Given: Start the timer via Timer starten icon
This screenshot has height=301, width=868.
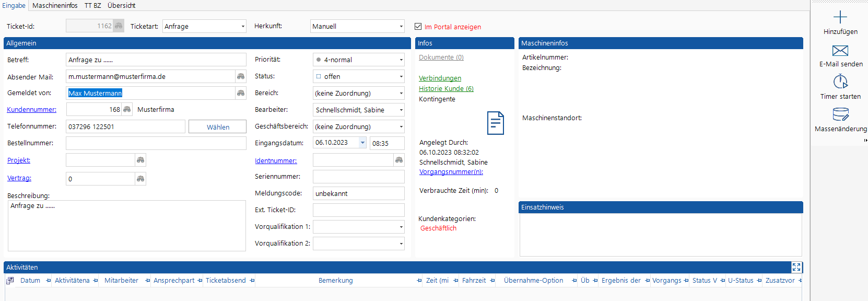Looking at the screenshot, I should coord(840,82).
